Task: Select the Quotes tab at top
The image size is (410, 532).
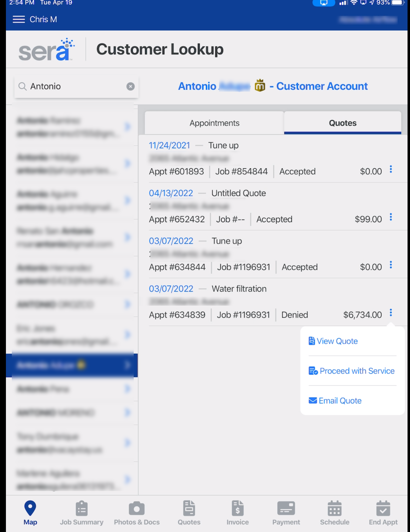Action: coord(342,123)
